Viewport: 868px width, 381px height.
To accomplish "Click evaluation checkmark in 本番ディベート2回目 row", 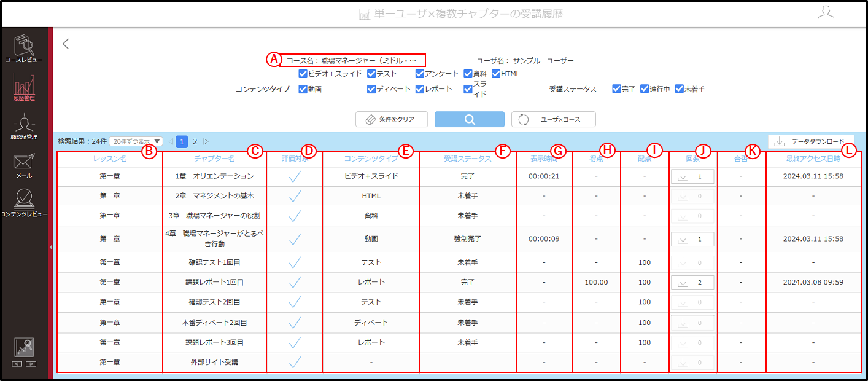I will click(295, 322).
